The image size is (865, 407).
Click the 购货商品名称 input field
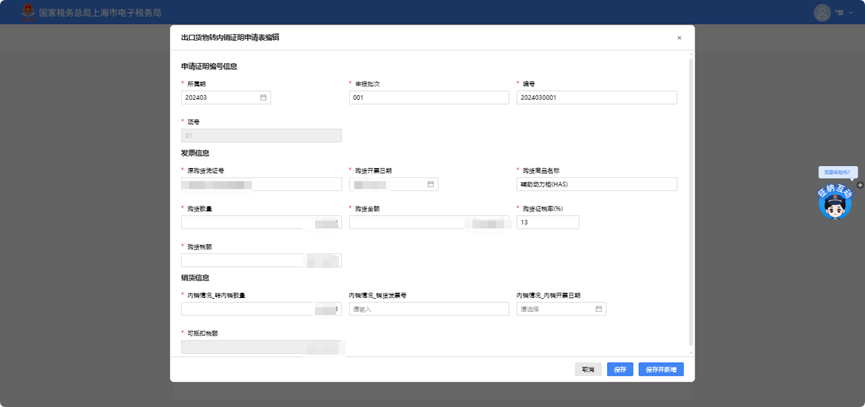(x=596, y=185)
